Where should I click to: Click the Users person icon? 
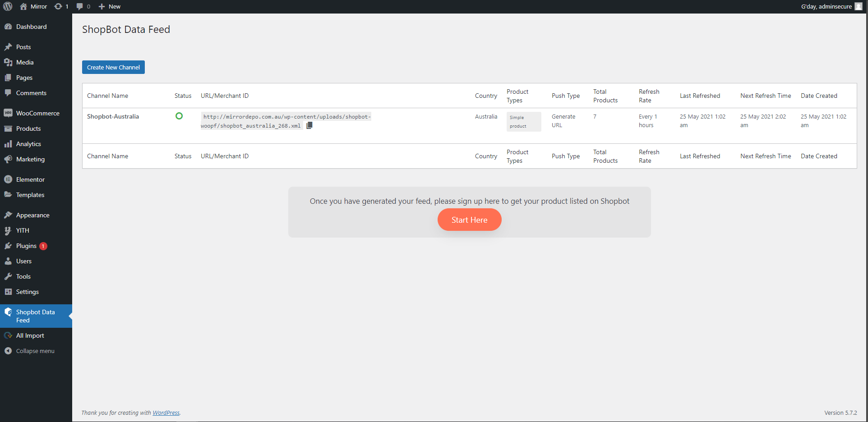click(8, 261)
